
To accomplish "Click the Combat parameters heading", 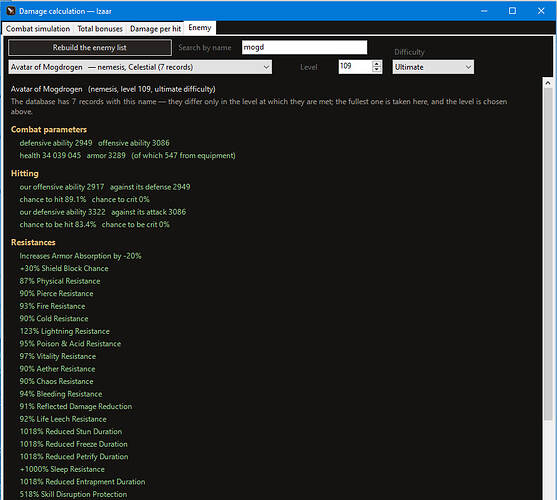I will [49, 130].
